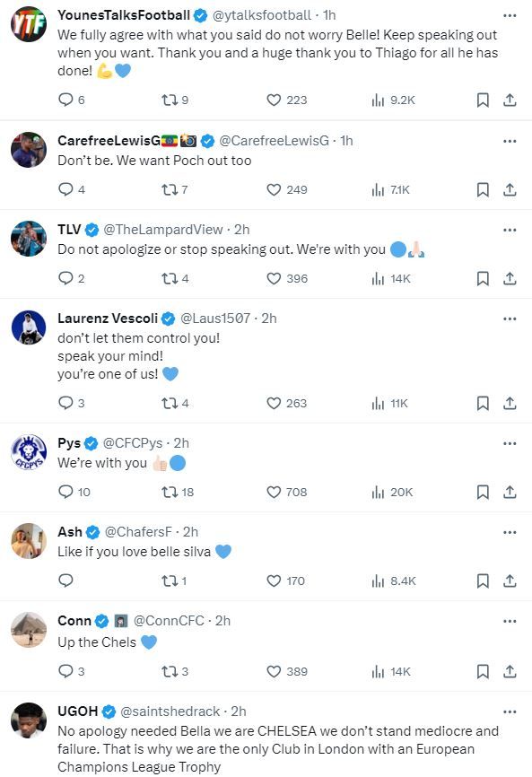Like Pys's 'We're with you' tweet
The width and height of the screenshot is (532, 777).
click(x=274, y=489)
